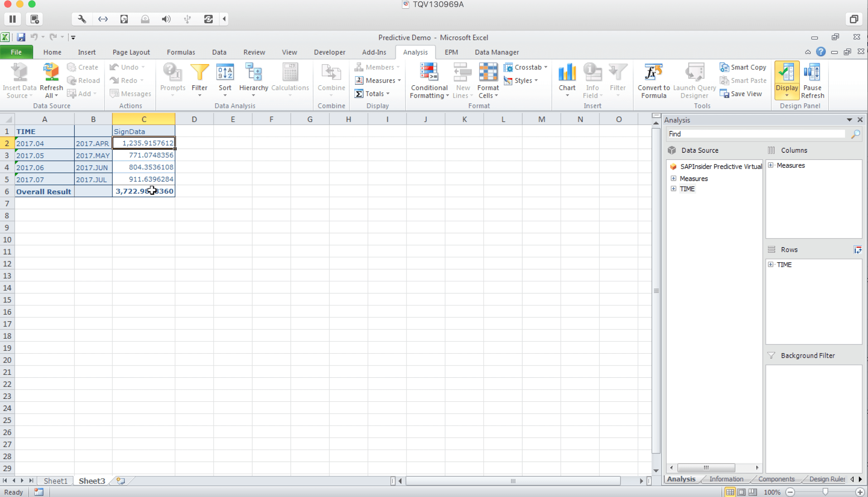Click the search magnifier in Analysis panel
Image resolution: width=868 pixels, height=497 pixels.
point(855,134)
